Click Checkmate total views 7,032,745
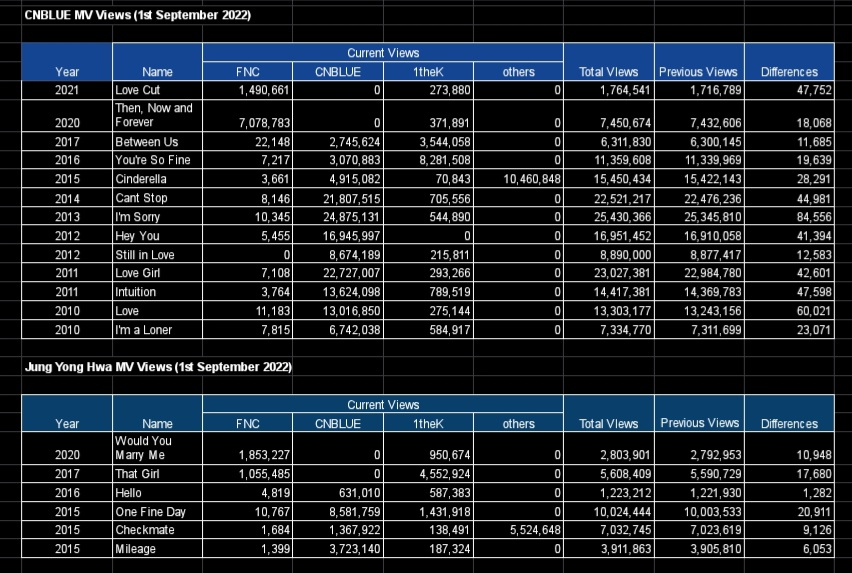This screenshot has height=573, width=852. 609,530
